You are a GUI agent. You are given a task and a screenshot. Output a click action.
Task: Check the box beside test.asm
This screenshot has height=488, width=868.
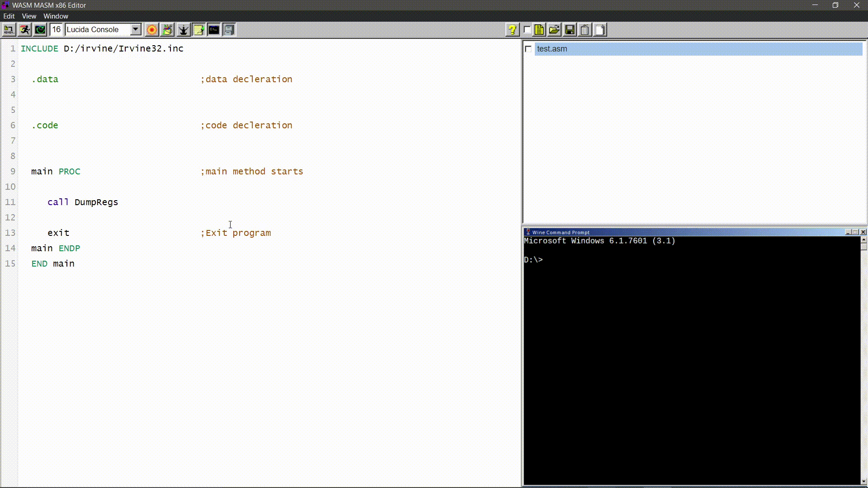528,49
